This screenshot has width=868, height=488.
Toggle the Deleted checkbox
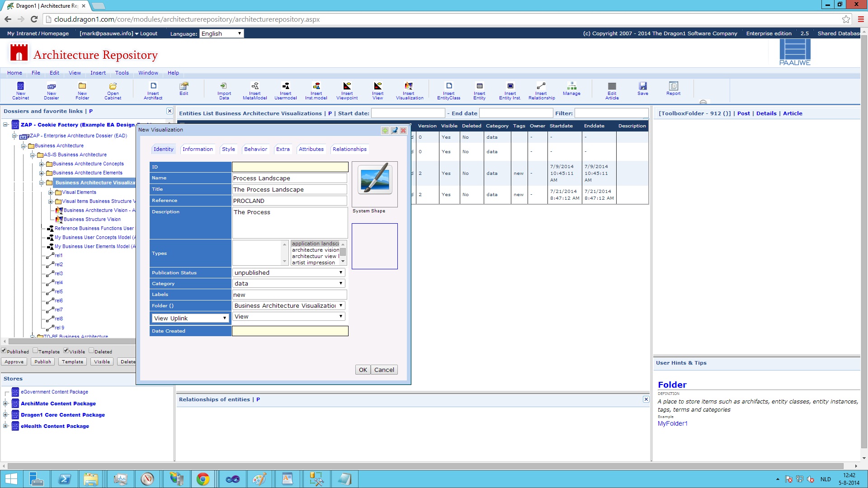coord(91,351)
